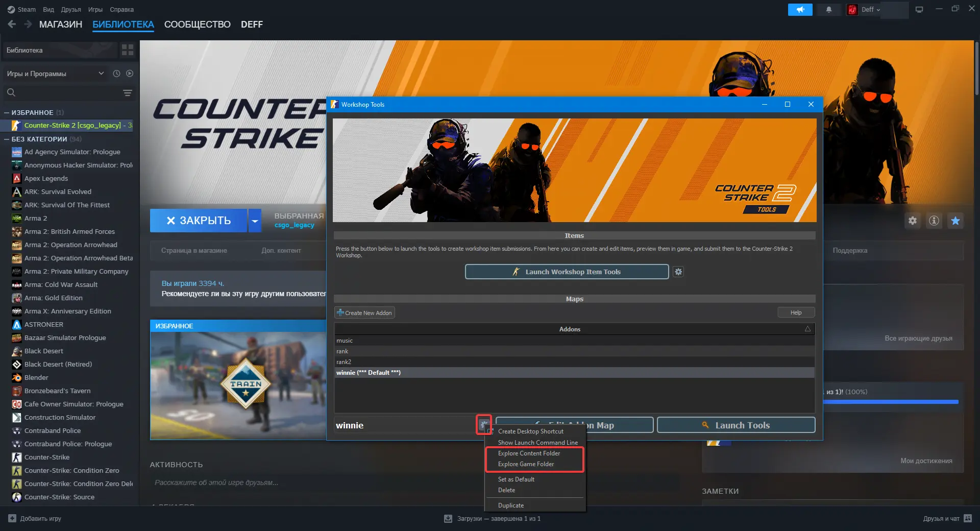Open the БИБЛИОТЕКА tab

tap(123, 25)
